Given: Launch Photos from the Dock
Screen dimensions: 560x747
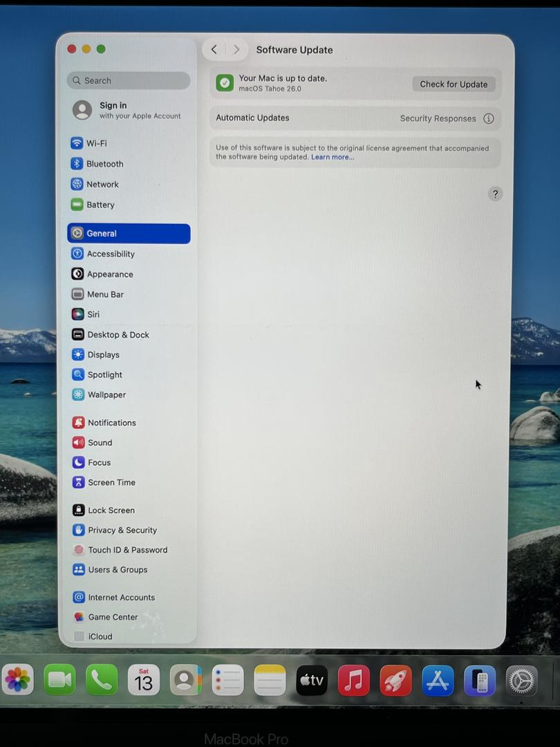Looking at the screenshot, I should pyautogui.click(x=17, y=679).
